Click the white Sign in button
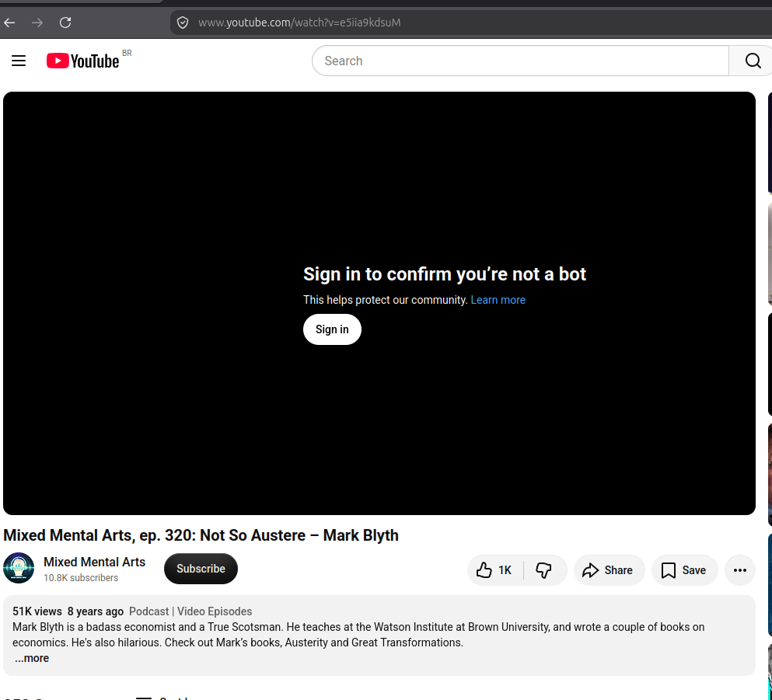Viewport: 772px width, 700px height. [x=332, y=329]
